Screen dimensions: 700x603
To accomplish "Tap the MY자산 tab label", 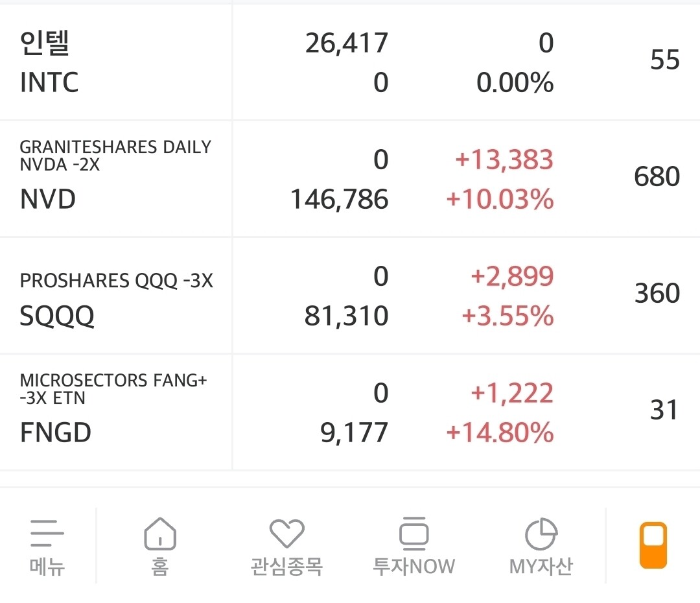I will pyautogui.click(x=541, y=567).
